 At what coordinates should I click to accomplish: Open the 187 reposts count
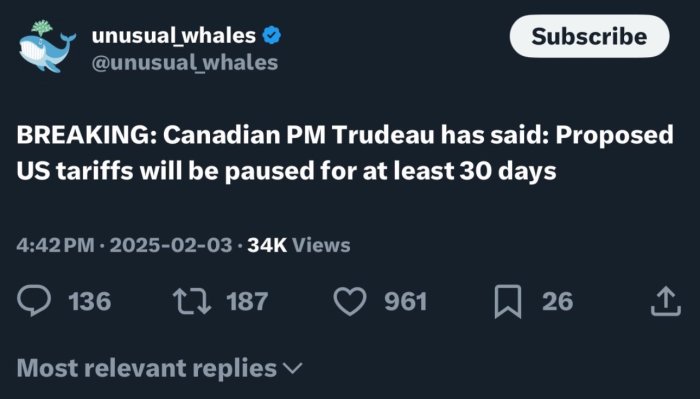(247, 301)
